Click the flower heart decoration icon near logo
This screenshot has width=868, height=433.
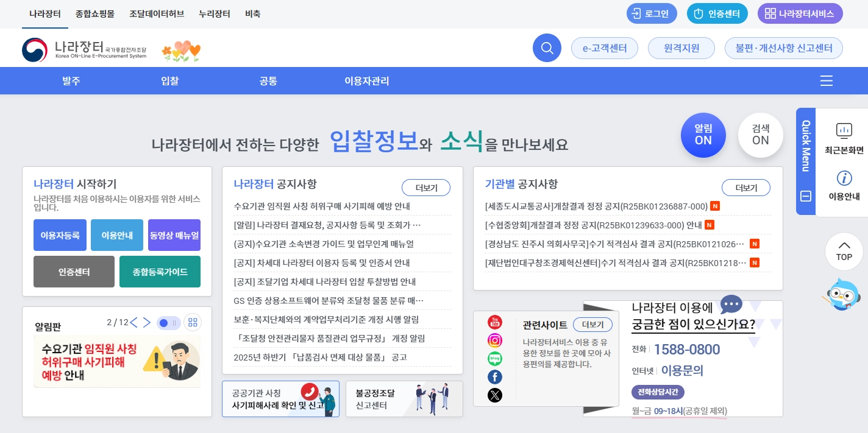[181, 52]
